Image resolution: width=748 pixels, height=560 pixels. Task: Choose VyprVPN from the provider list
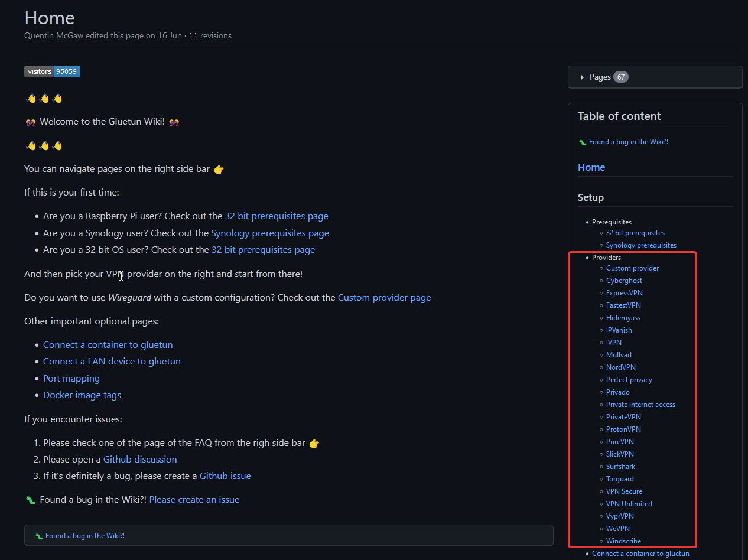click(620, 516)
